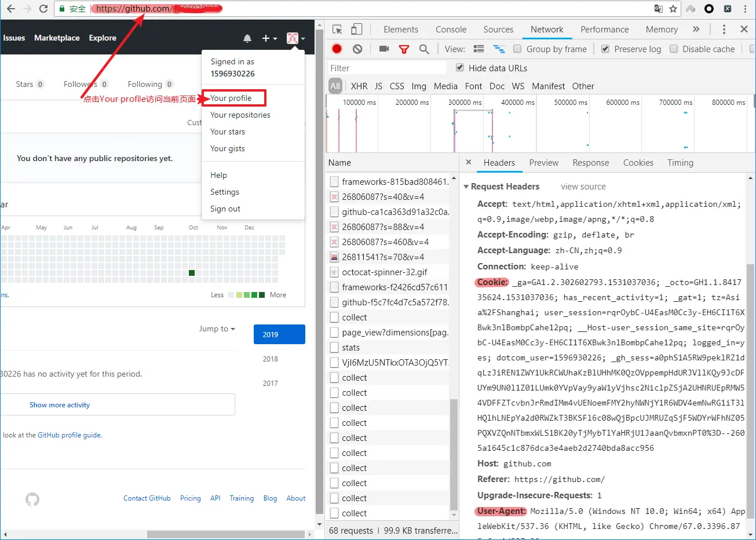Select the stats request row
The image size is (756, 540).
389,347
